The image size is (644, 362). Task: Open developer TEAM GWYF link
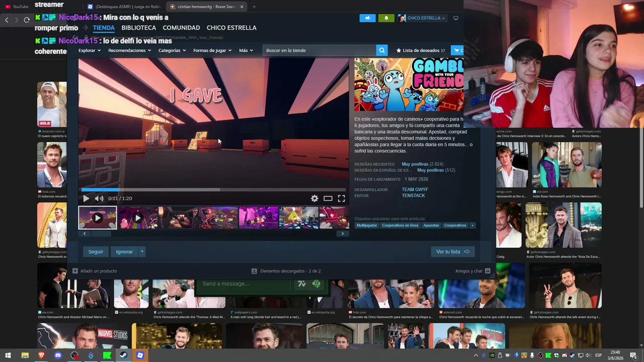click(415, 190)
